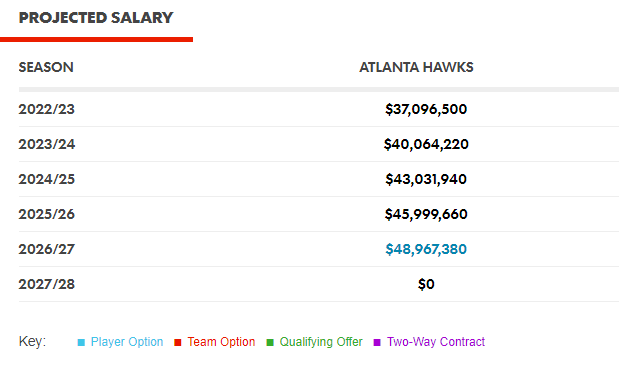Image resolution: width=633 pixels, height=374 pixels.
Task: Select the Player Option legend label
Action: [127, 342]
